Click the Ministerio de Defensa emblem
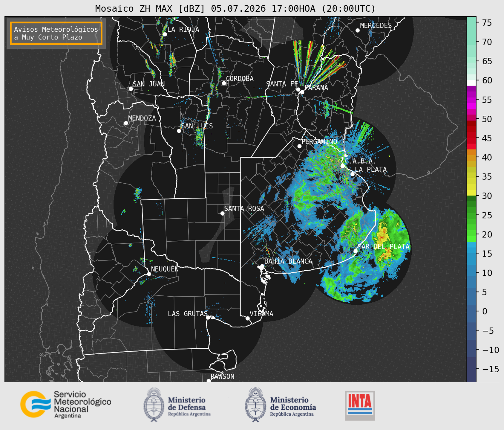Viewport: 504px width, 430px height. [x=154, y=405]
